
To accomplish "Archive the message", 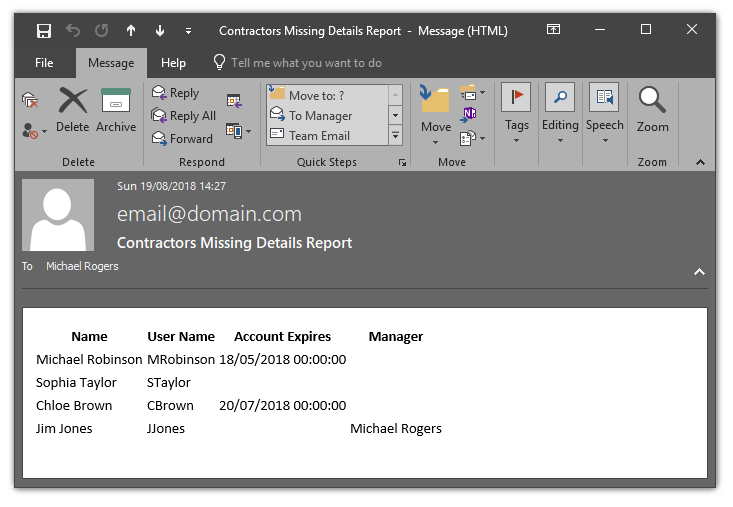I will coord(116,110).
